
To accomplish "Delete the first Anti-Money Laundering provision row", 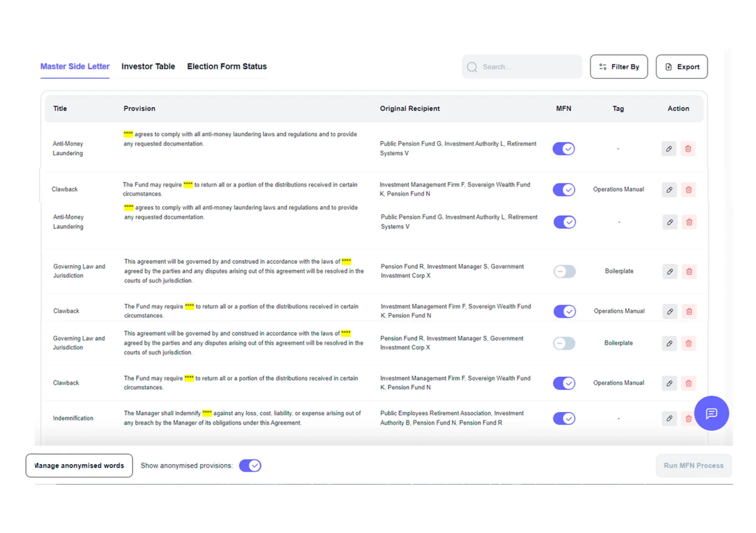I will click(x=688, y=149).
